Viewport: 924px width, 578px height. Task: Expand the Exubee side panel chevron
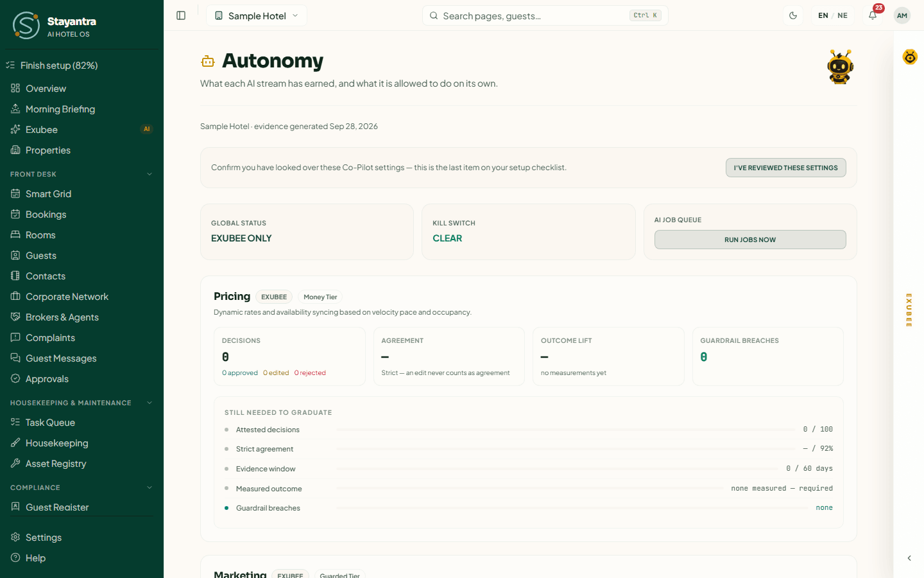click(909, 558)
